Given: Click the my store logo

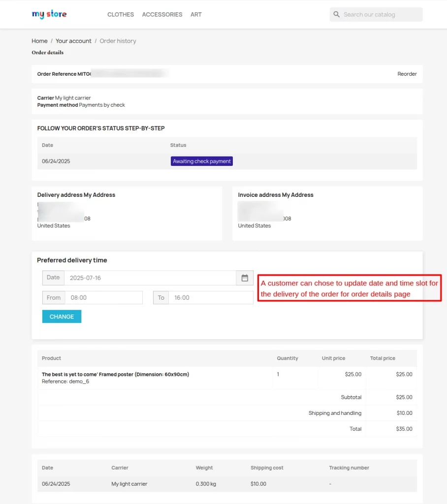Looking at the screenshot, I should coord(49,14).
